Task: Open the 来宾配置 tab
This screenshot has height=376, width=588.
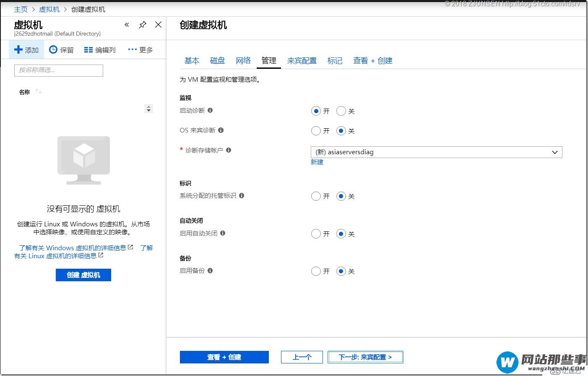Action: click(302, 61)
